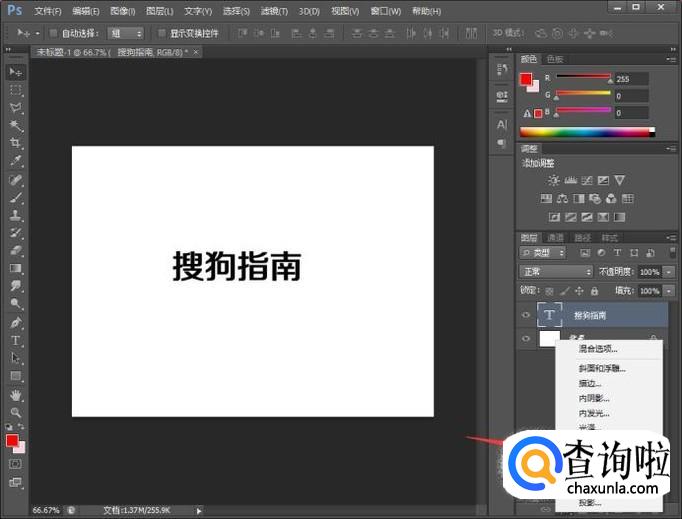Viewport: 682px width, 519px height.
Task: Open the Color panel flyout menu
Action: [x=671, y=59]
